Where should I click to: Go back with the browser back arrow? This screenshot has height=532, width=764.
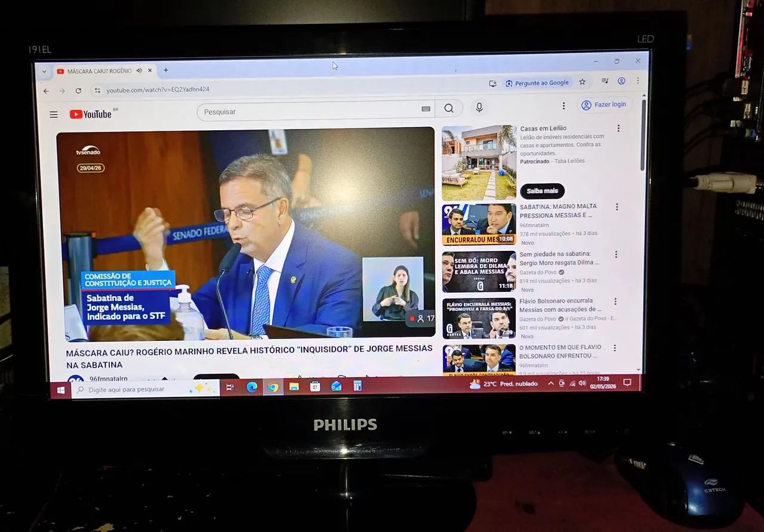46,91
